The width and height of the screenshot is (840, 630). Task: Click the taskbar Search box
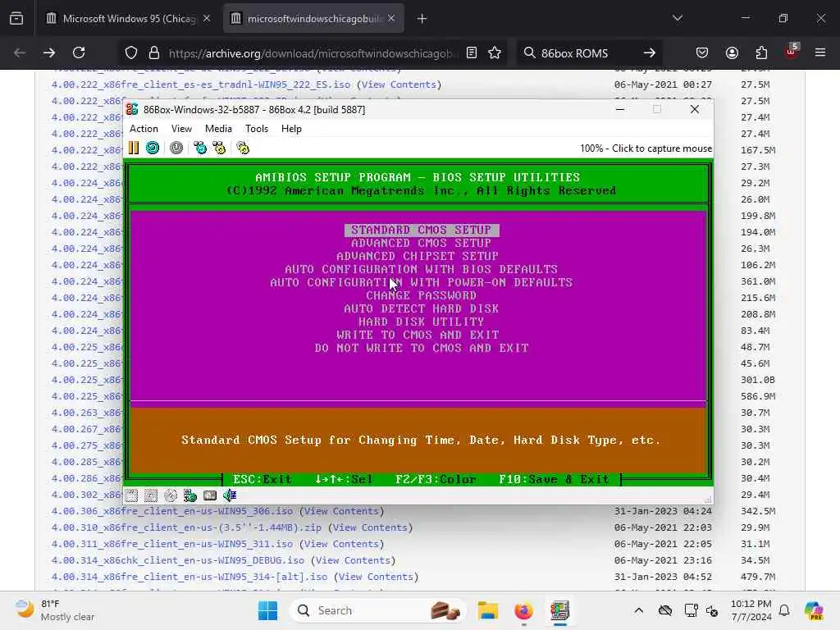click(x=377, y=610)
